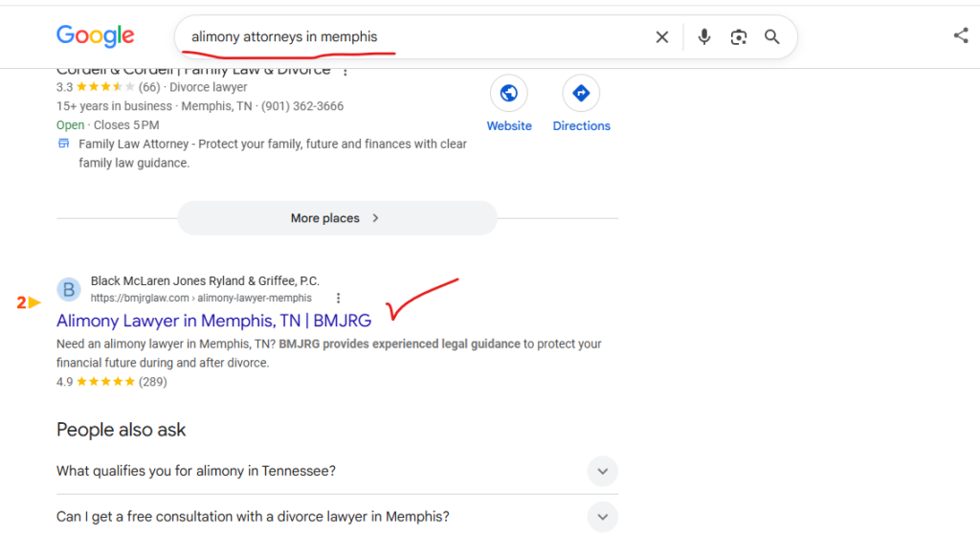Click the People also ask heading
980x535 pixels.
[122, 430]
